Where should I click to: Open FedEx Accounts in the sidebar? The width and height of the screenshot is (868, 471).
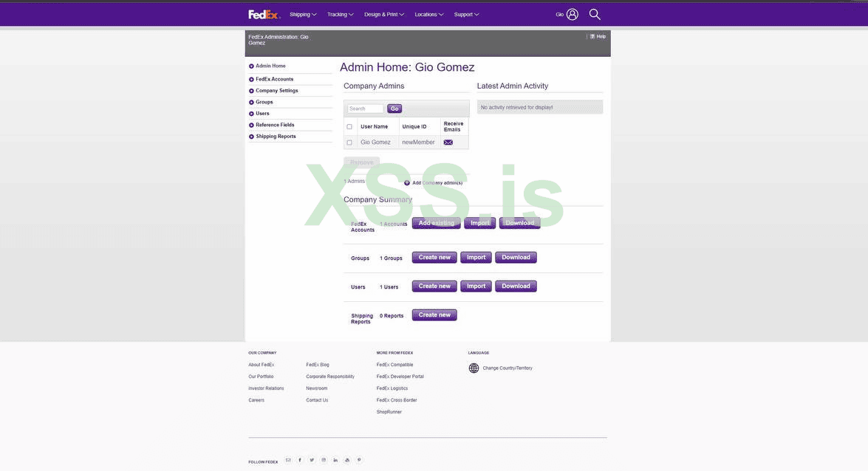[275, 79]
